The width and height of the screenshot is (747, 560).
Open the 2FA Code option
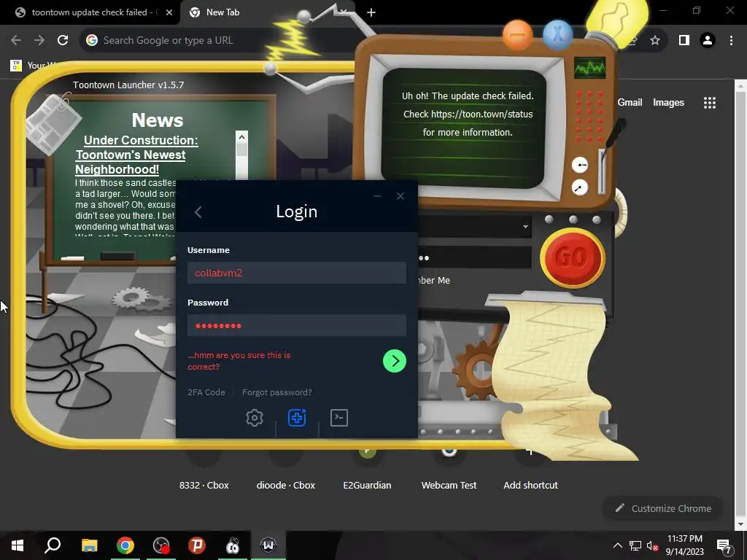[206, 392]
